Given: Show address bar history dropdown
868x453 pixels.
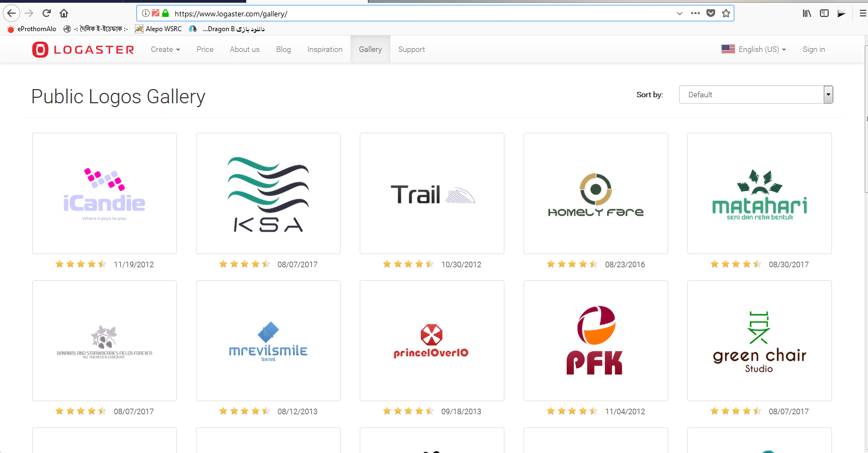Looking at the screenshot, I should click(x=680, y=13).
